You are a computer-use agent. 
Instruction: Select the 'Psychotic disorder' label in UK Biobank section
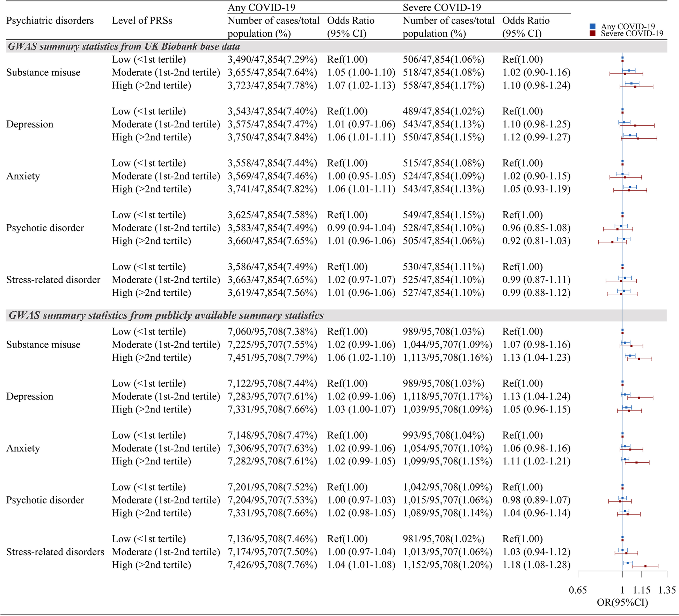(x=45, y=228)
